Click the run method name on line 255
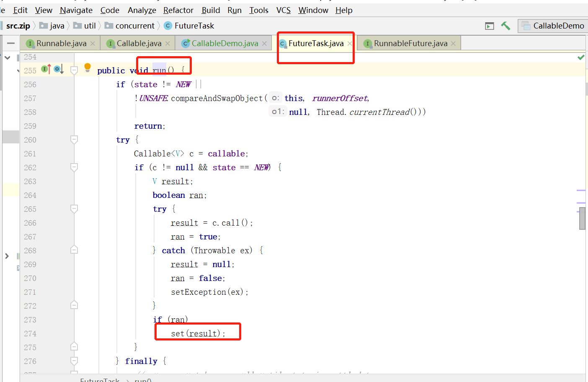588x382 pixels. click(159, 70)
